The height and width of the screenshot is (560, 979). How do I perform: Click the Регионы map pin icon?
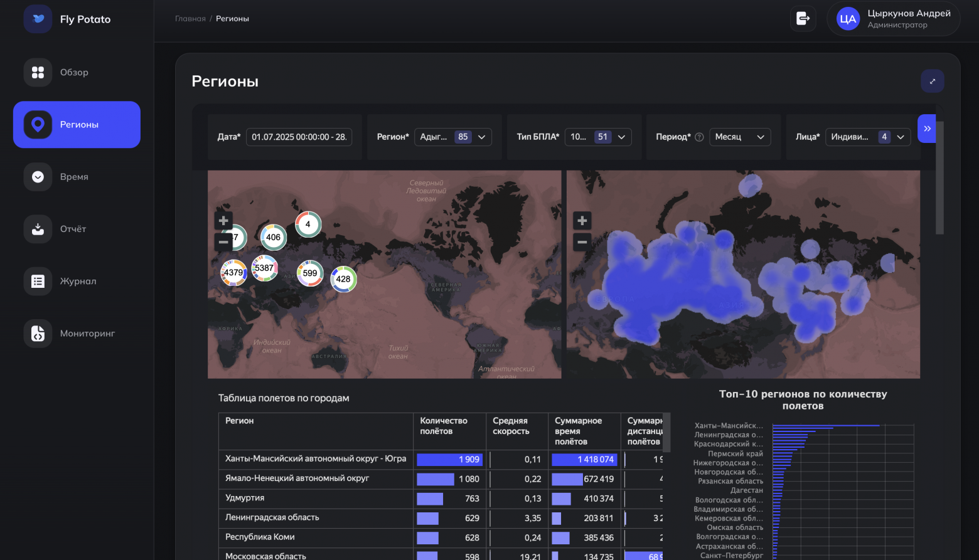click(x=38, y=125)
